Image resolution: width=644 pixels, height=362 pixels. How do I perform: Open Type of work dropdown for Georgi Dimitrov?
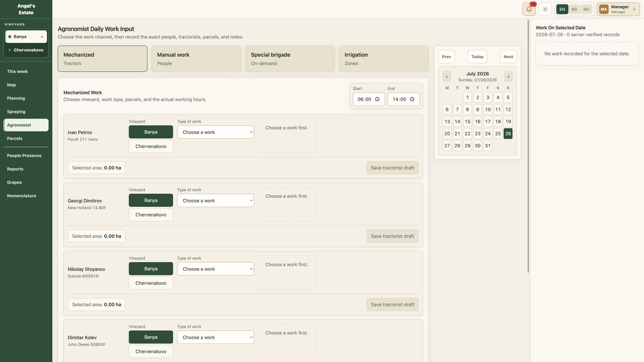tap(216, 200)
